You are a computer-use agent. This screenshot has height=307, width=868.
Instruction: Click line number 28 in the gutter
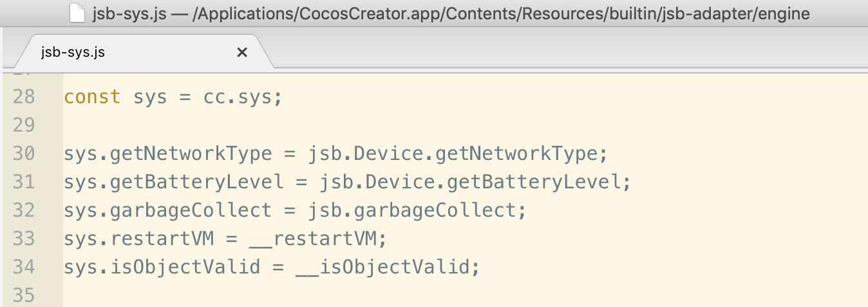click(24, 97)
